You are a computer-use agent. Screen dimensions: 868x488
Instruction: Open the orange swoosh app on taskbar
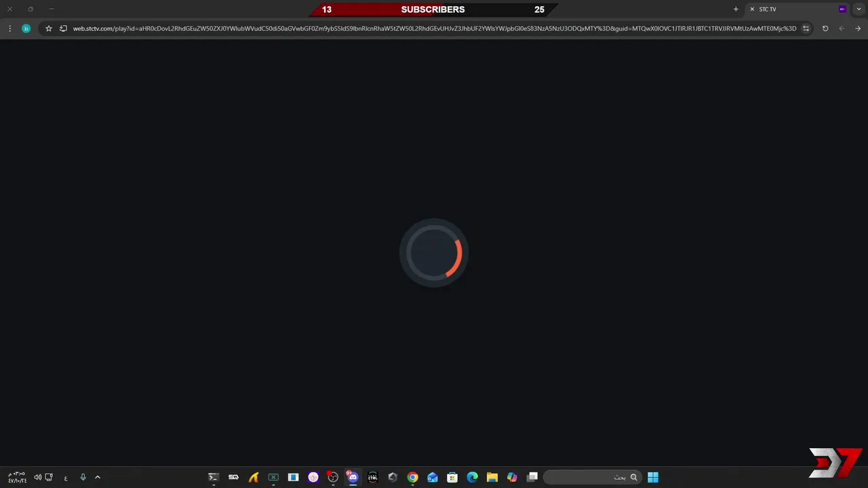pyautogui.click(x=253, y=477)
